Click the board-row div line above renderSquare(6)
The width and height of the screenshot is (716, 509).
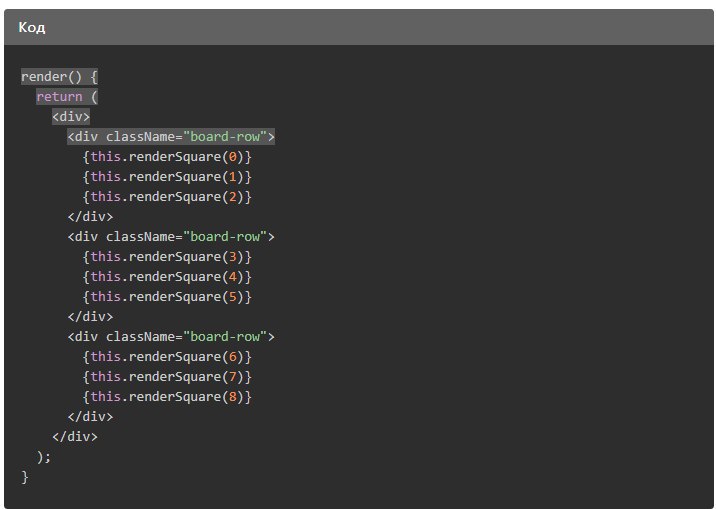tap(171, 336)
